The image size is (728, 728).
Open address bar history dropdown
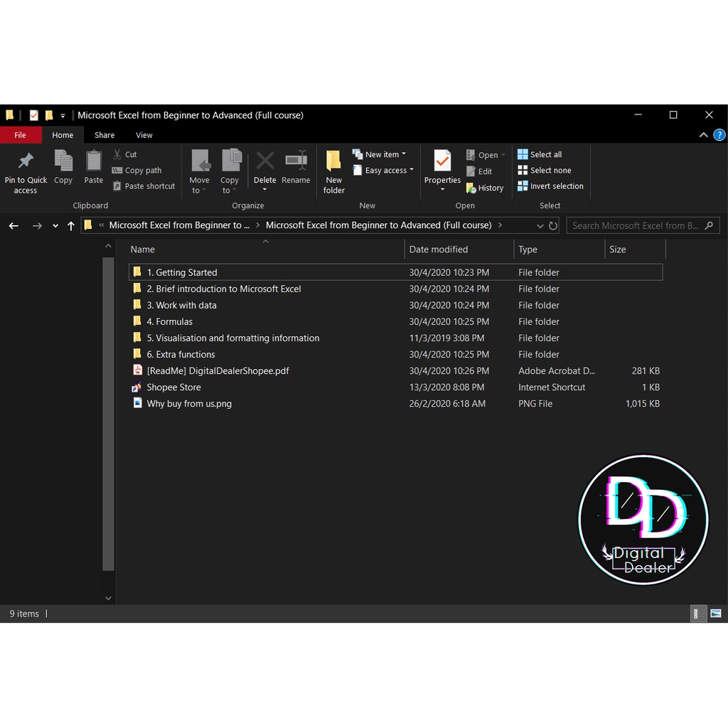(x=540, y=225)
